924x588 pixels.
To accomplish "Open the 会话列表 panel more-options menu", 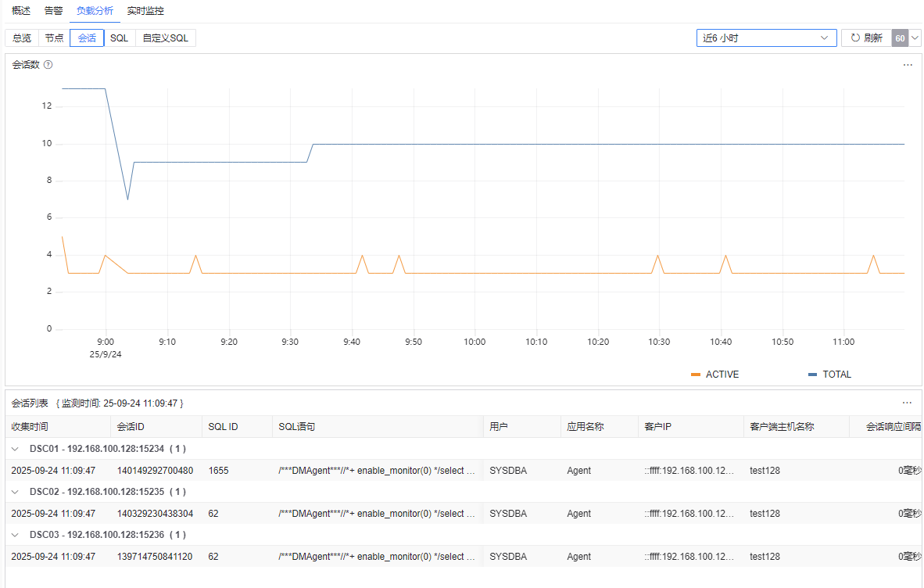I will coord(907,403).
